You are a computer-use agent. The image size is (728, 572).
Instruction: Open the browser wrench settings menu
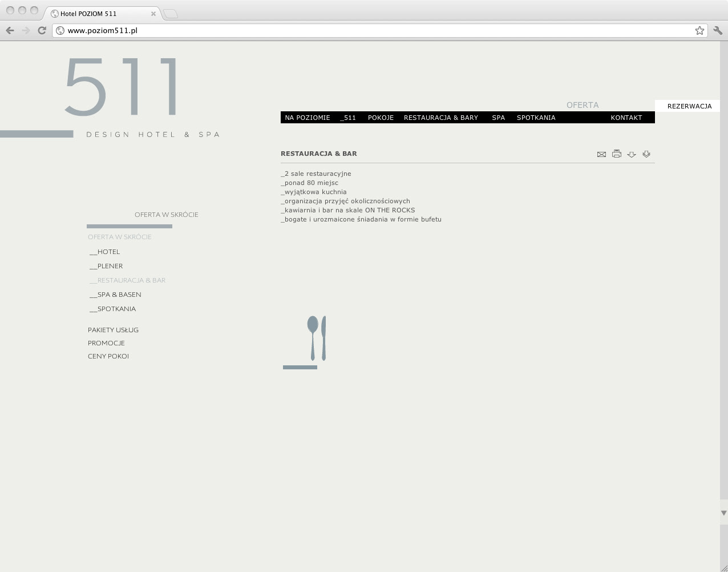(x=718, y=31)
